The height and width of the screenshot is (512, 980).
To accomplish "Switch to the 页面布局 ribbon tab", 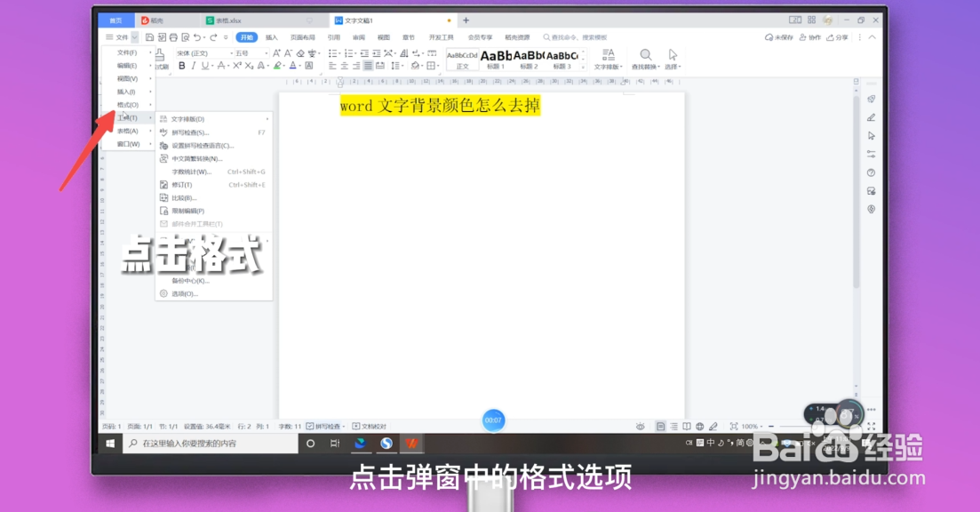I will (302, 37).
